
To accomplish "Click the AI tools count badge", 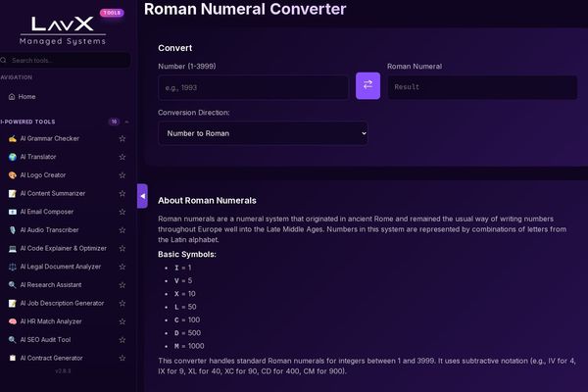I will (114, 122).
